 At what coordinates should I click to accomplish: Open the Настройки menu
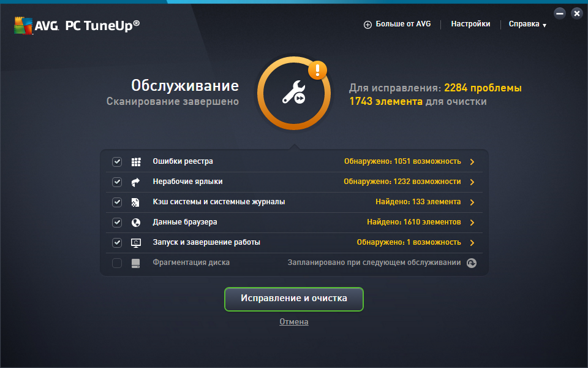pos(470,25)
